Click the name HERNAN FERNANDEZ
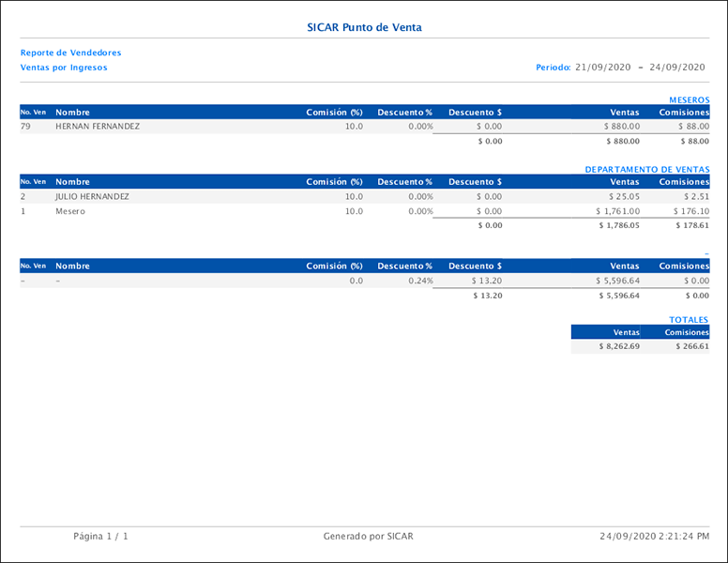The width and height of the screenshot is (728, 563). point(98,127)
